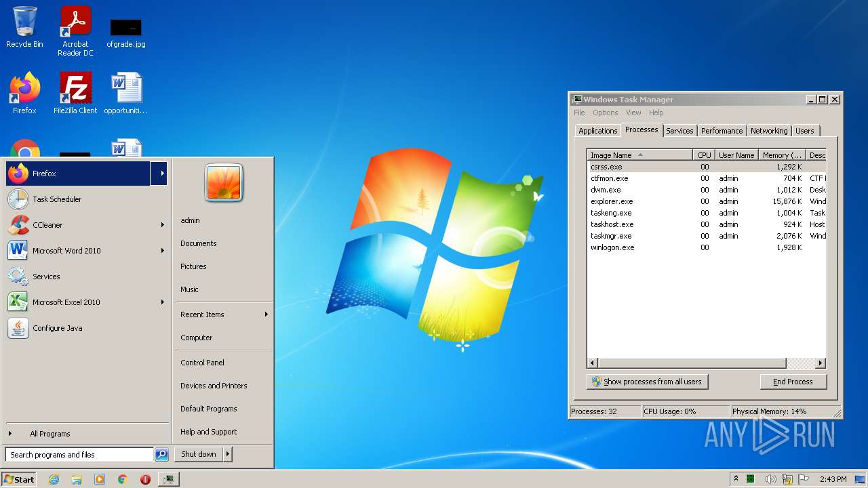Screen dimensions: 868x488
Task: Expand CCleaner submenu arrow
Action: coord(163,225)
